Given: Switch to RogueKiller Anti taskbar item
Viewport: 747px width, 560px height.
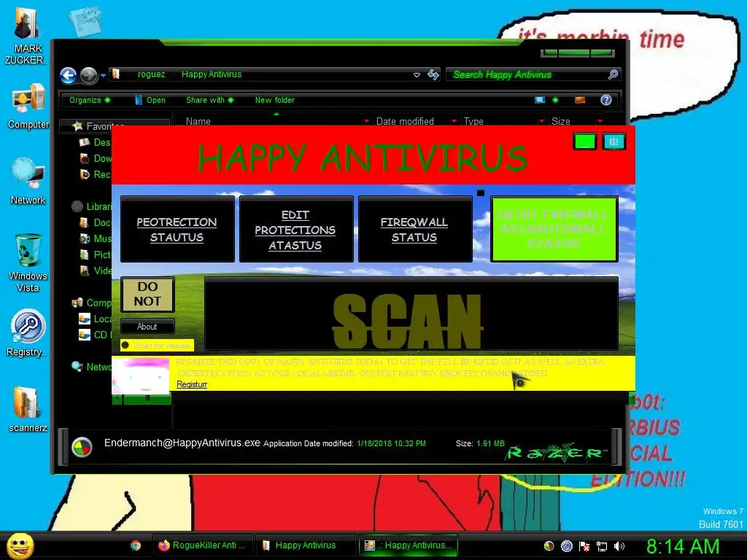Looking at the screenshot, I should 203,545.
